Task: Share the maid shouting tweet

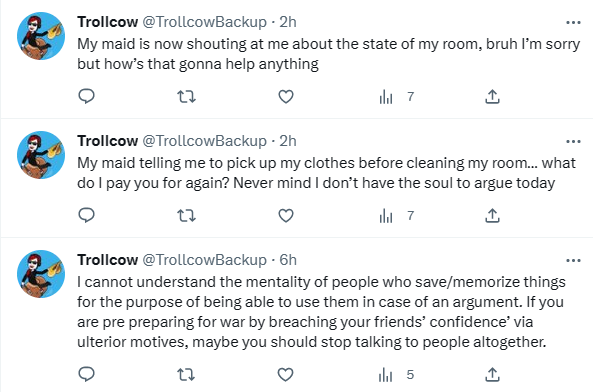Action: pyautogui.click(x=492, y=97)
